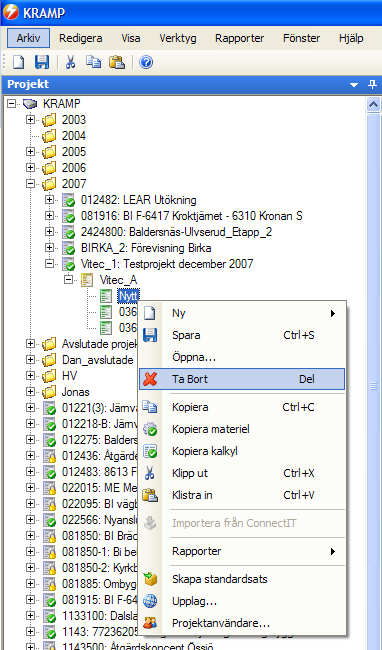Open the Arkiv menu

click(x=29, y=39)
